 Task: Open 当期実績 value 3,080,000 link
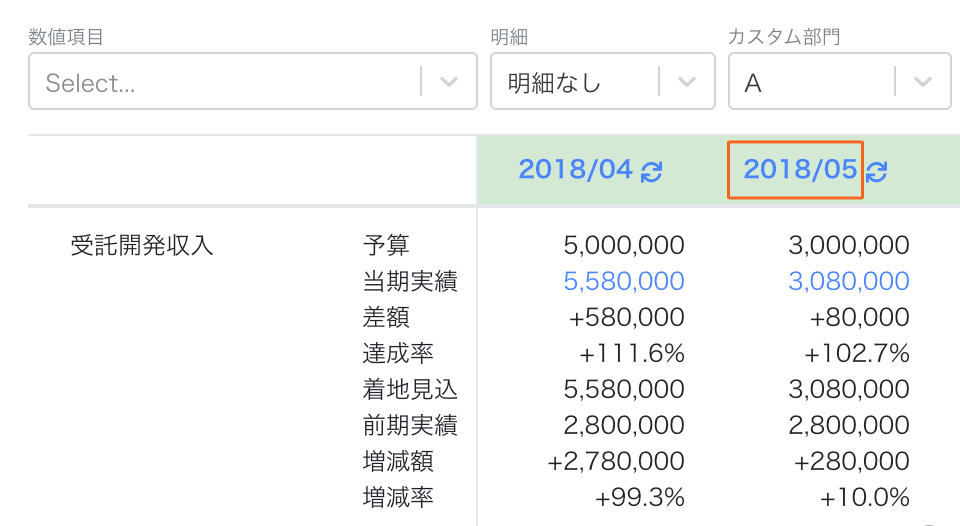(x=848, y=281)
